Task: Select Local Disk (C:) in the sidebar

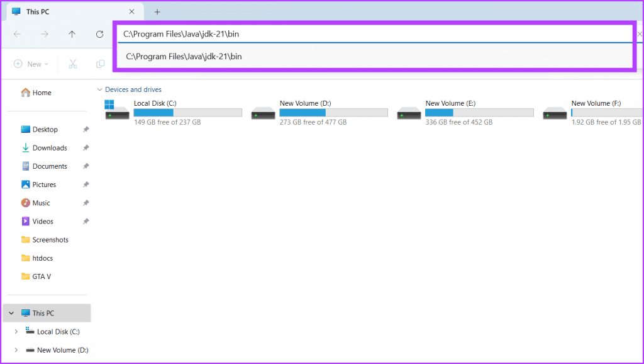Action: tap(53, 331)
